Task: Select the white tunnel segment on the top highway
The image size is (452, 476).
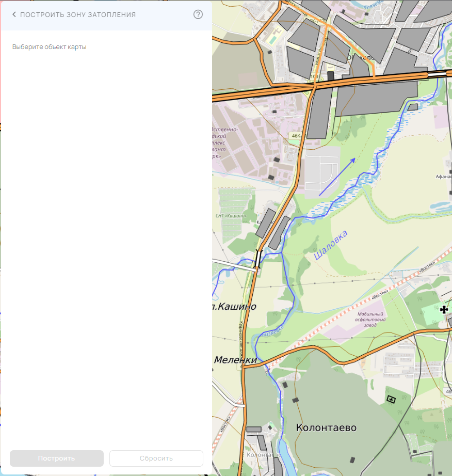Action: pos(438,74)
